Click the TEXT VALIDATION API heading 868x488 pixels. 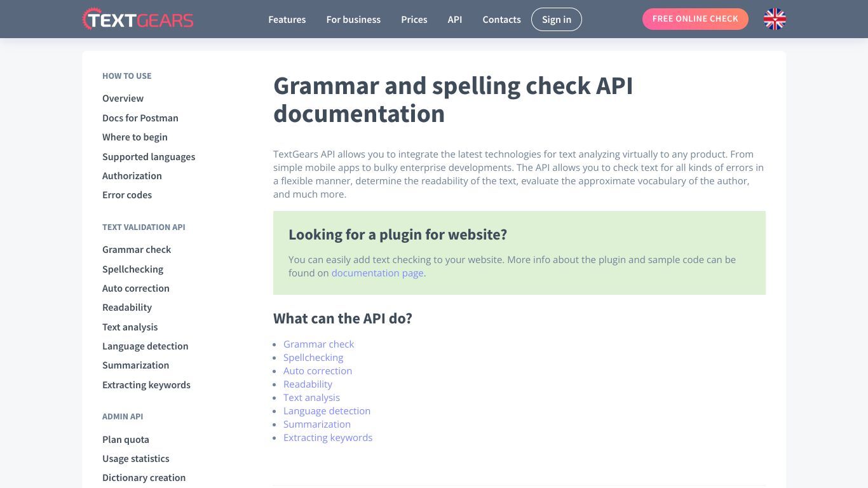click(144, 227)
